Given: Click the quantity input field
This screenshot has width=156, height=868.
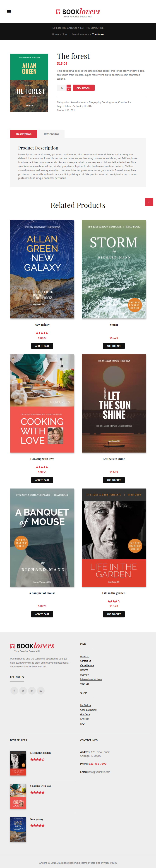Looking at the screenshot, I should [62, 88].
